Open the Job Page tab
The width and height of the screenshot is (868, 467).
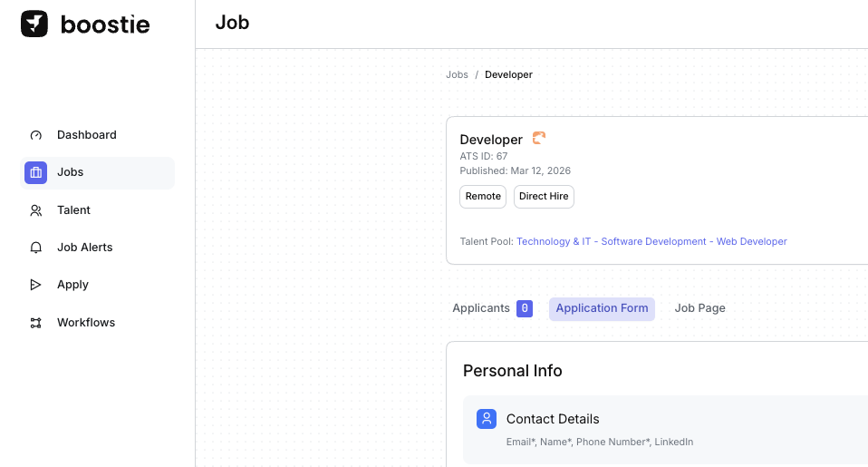[x=699, y=308]
